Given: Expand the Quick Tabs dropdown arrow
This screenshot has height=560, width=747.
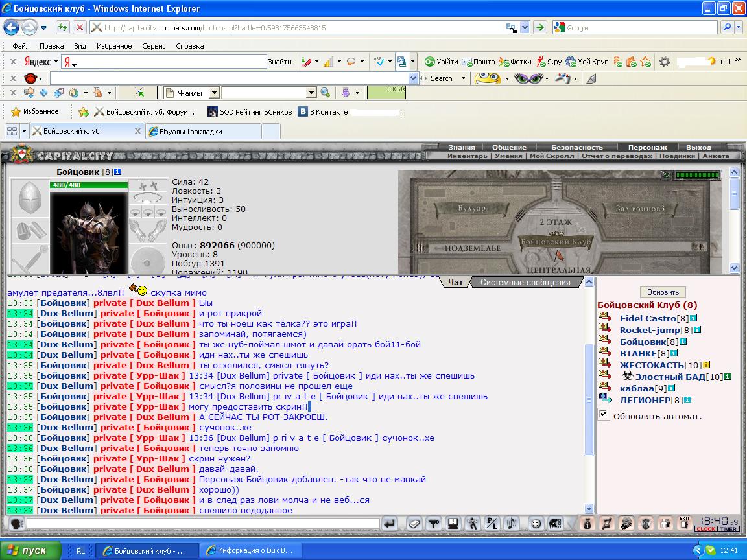Looking at the screenshot, I should [24, 131].
